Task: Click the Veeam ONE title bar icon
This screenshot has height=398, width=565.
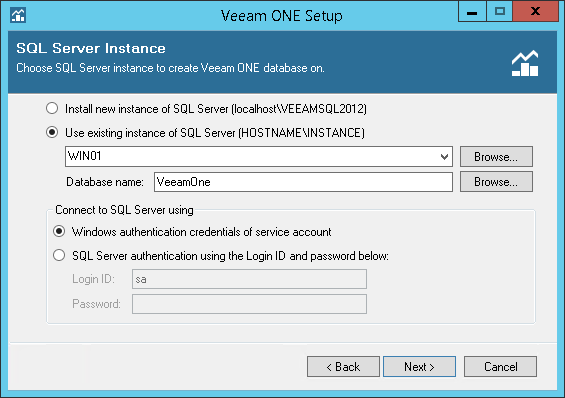Action: pos(18,15)
